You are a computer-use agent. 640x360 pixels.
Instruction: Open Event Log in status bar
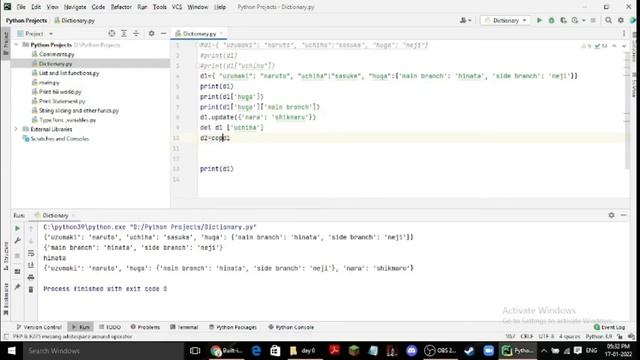click(610, 327)
